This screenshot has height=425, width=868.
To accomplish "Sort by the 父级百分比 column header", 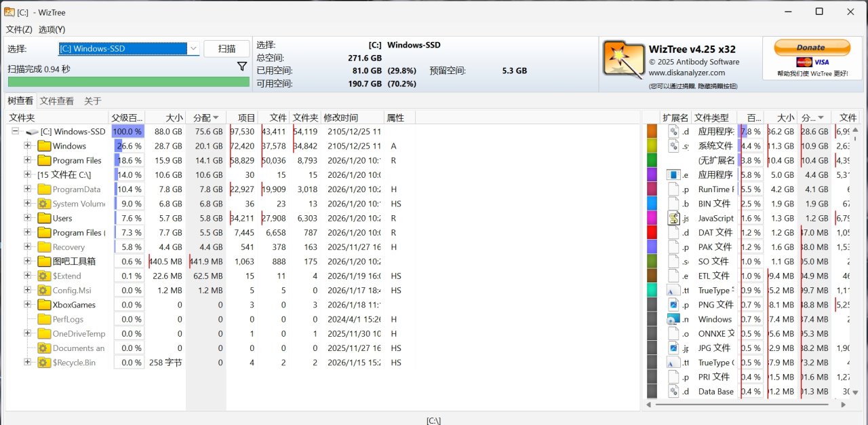I will (x=127, y=117).
